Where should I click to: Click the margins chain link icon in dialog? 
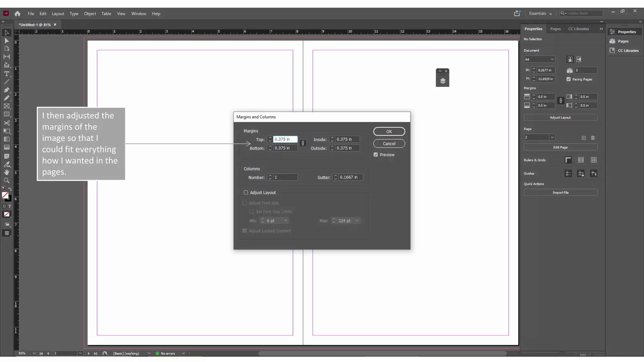click(x=303, y=143)
